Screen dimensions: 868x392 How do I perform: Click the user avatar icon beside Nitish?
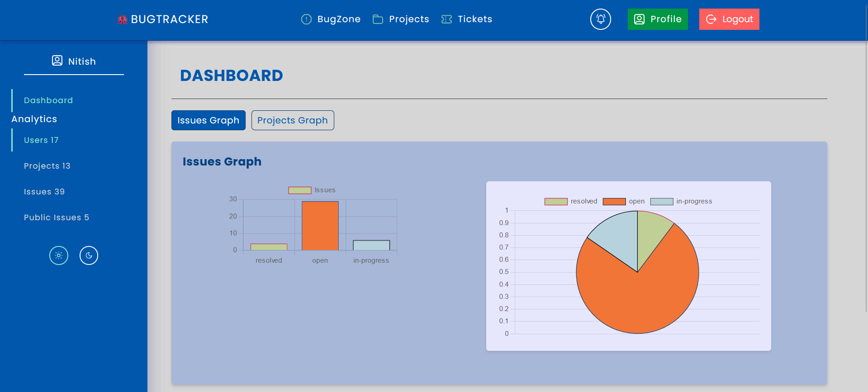pyautogui.click(x=57, y=61)
